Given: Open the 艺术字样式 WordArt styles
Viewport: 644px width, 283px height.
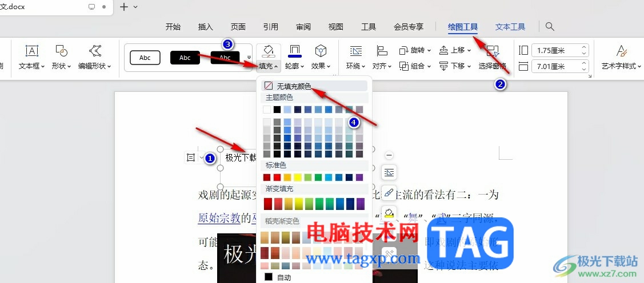Looking at the screenshot, I should click(621, 57).
